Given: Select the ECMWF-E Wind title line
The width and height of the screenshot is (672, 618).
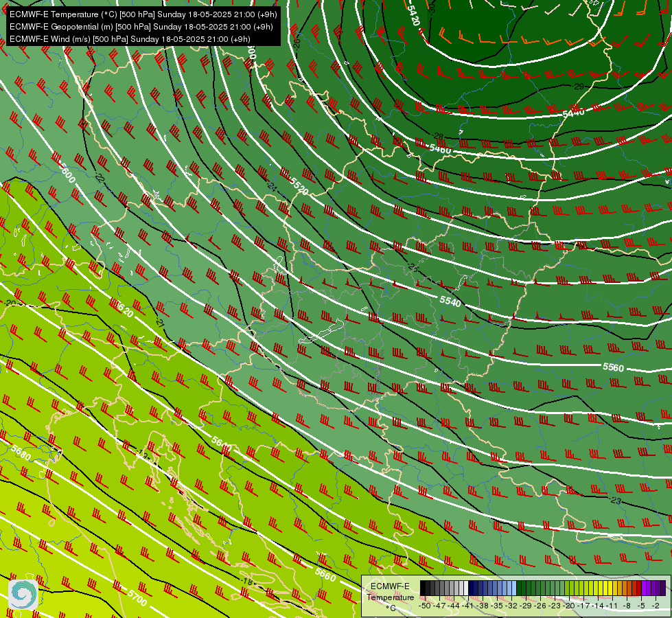Looking at the screenshot, I should (130, 39).
